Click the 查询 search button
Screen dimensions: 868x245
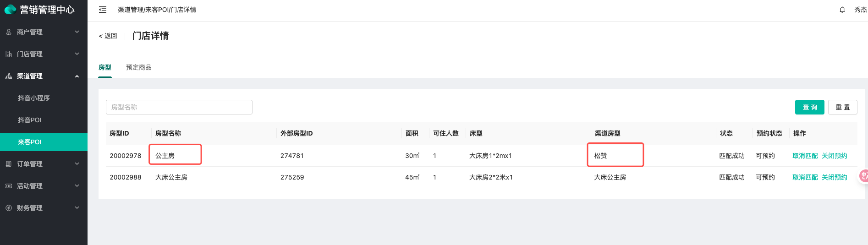(x=810, y=107)
